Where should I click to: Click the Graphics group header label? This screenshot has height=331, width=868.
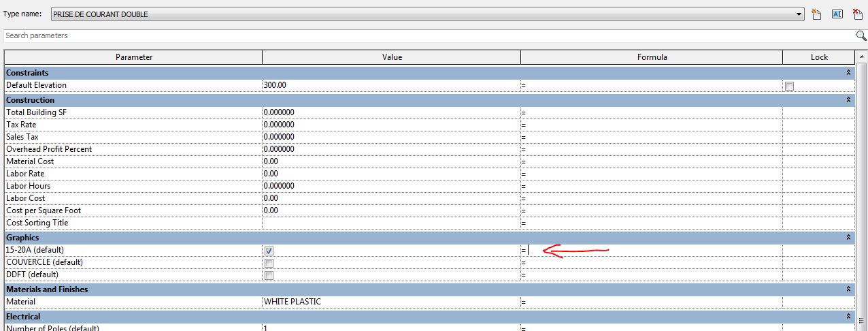(x=22, y=238)
